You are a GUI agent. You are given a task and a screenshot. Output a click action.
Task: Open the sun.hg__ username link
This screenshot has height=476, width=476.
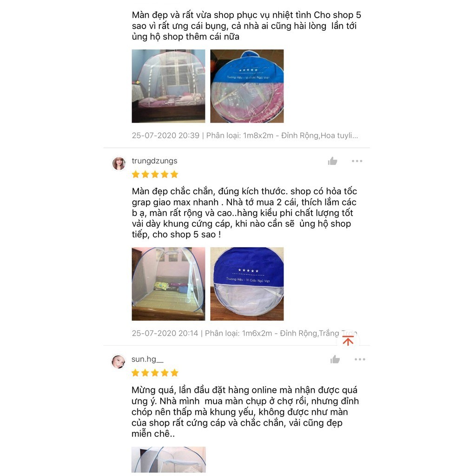click(147, 359)
